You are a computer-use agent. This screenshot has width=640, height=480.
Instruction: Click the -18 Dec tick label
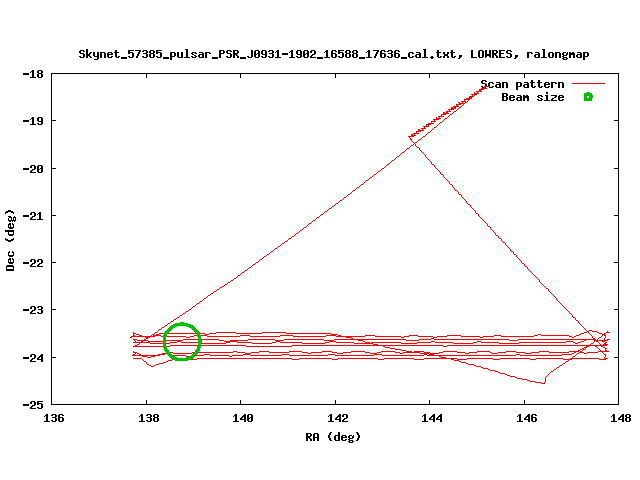(33, 74)
